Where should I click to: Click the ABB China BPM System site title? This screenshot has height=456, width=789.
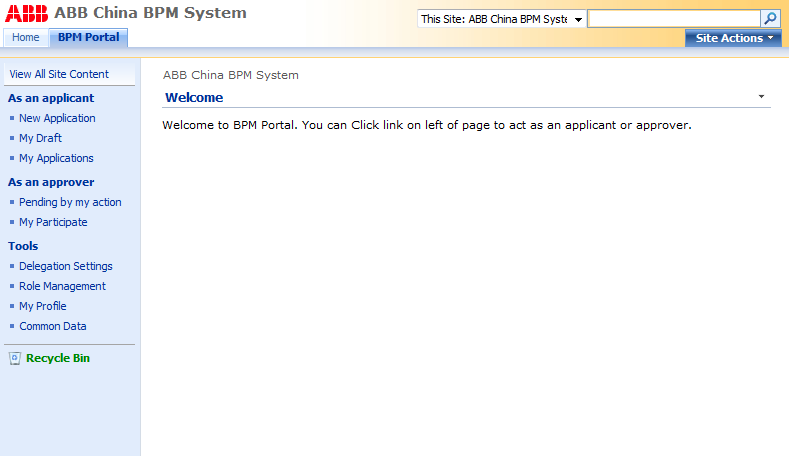pos(150,13)
